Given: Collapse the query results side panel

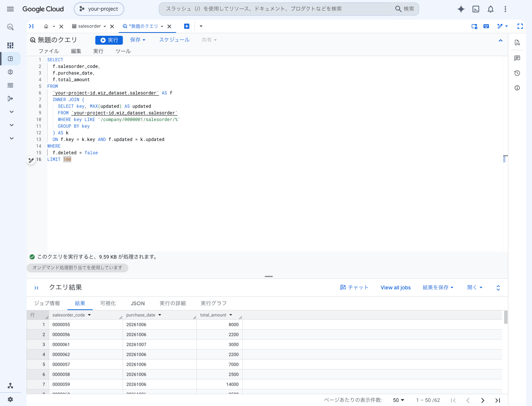Looking at the screenshot, I should click(x=36, y=288).
